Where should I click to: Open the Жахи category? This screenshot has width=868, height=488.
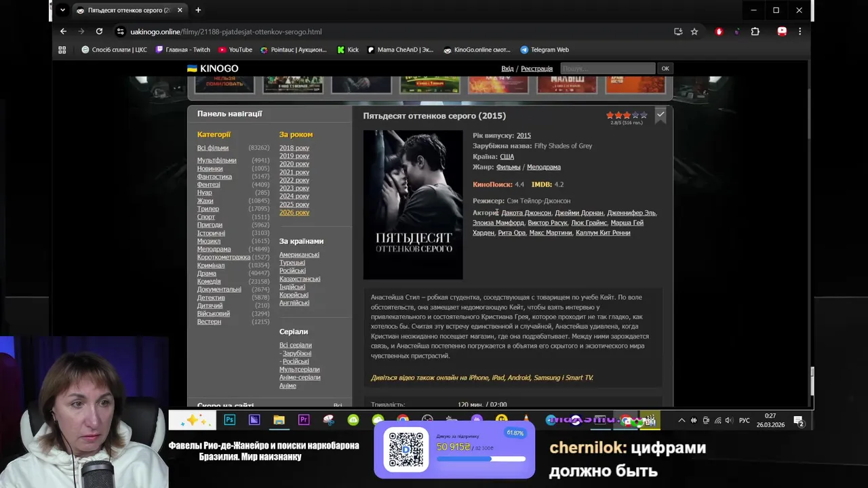point(205,201)
